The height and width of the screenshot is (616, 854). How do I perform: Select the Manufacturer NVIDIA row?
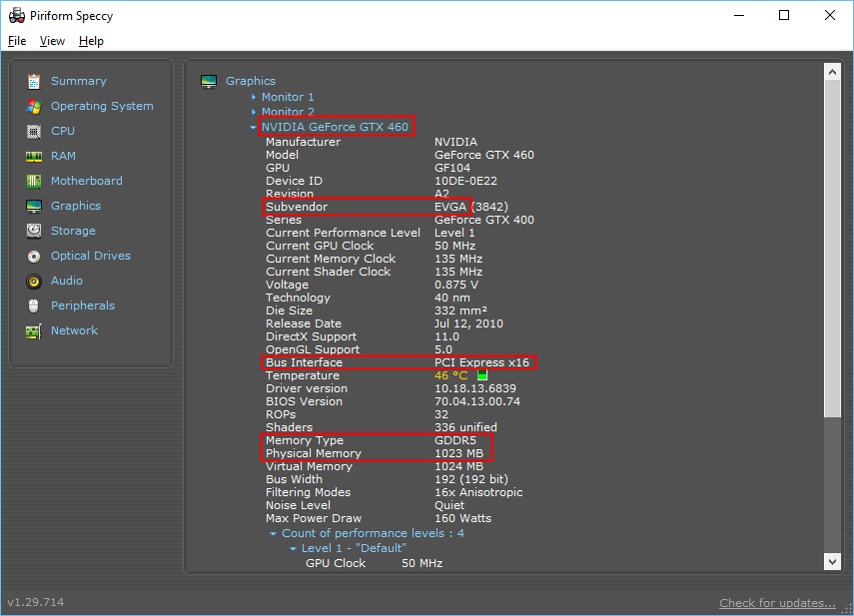[x=372, y=142]
